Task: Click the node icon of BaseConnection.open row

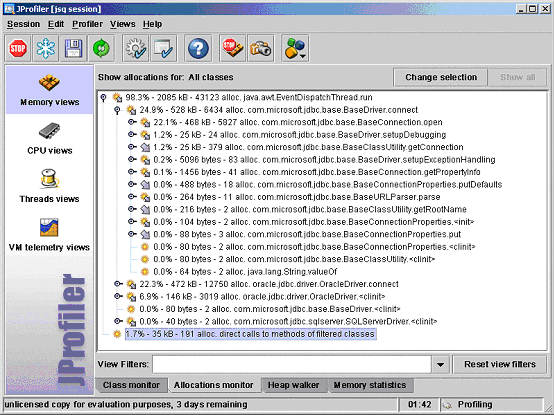Action: pyautogui.click(x=145, y=123)
